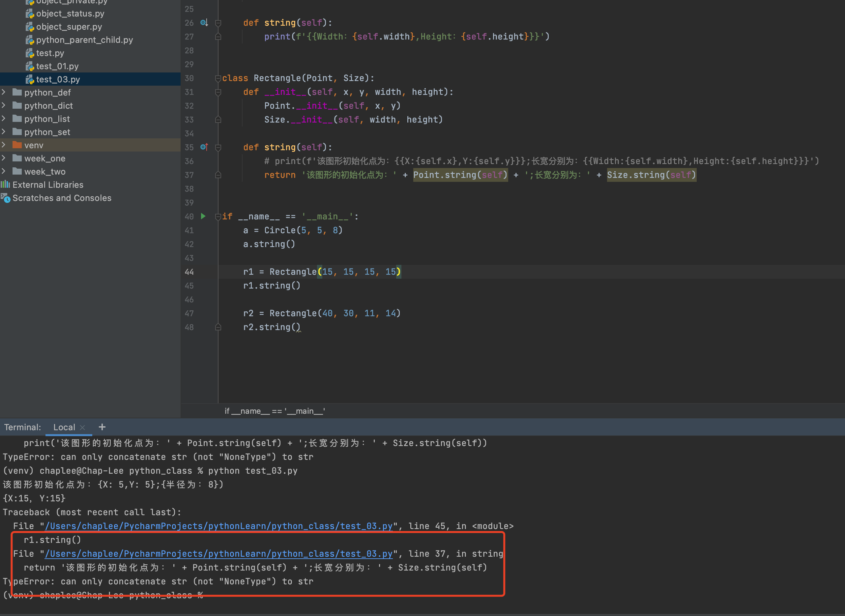Open python_parent_child.py file
This screenshot has width=845, height=616.
click(84, 40)
